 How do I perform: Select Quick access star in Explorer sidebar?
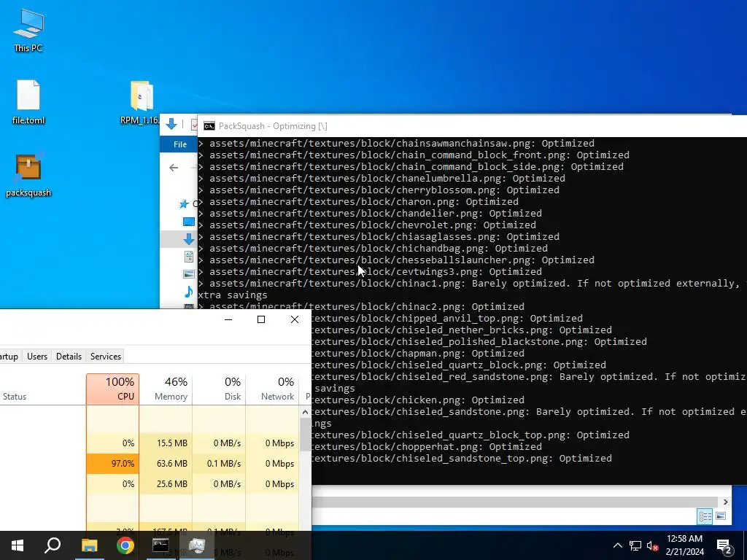(184, 204)
